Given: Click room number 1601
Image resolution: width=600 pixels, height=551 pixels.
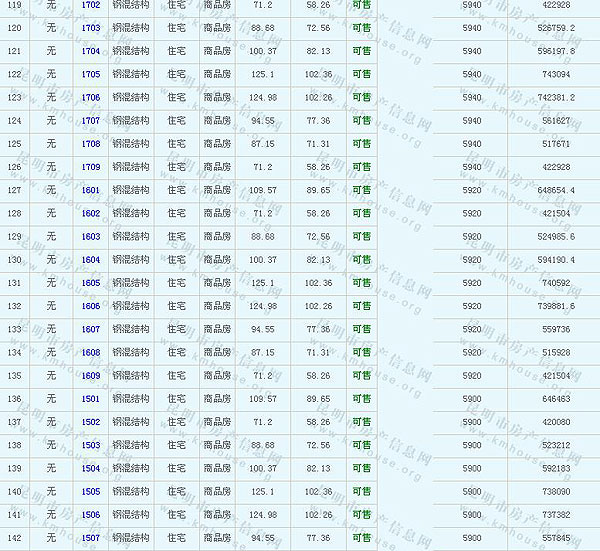Looking at the screenshot, I should tap(91, 190).
